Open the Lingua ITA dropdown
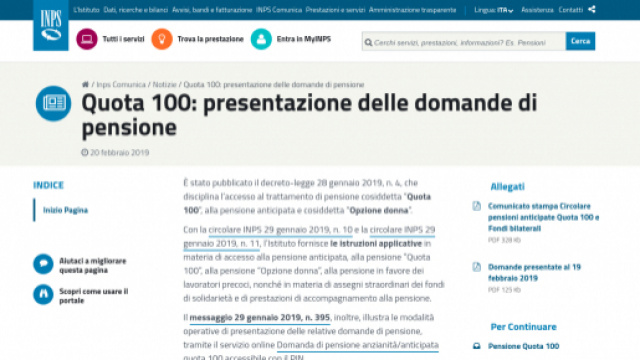The height and width of the screenshot is (360, 640). 494,10
